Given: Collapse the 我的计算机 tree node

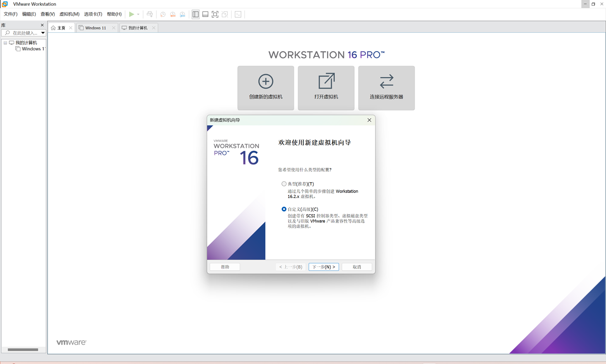Looking at the screenshot, I should click(5, 43).
